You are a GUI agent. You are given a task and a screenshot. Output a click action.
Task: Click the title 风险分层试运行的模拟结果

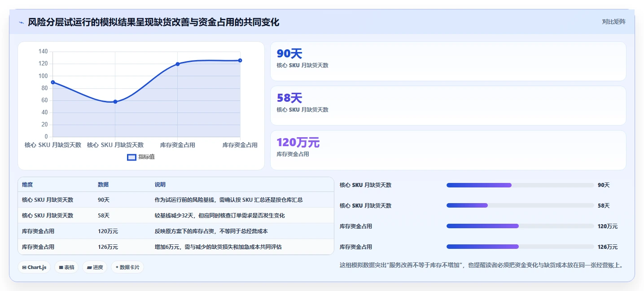153,22
